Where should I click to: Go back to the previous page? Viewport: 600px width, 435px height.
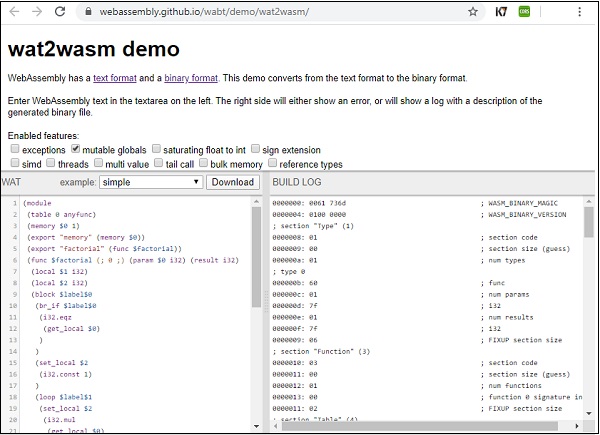click(14, 11)
